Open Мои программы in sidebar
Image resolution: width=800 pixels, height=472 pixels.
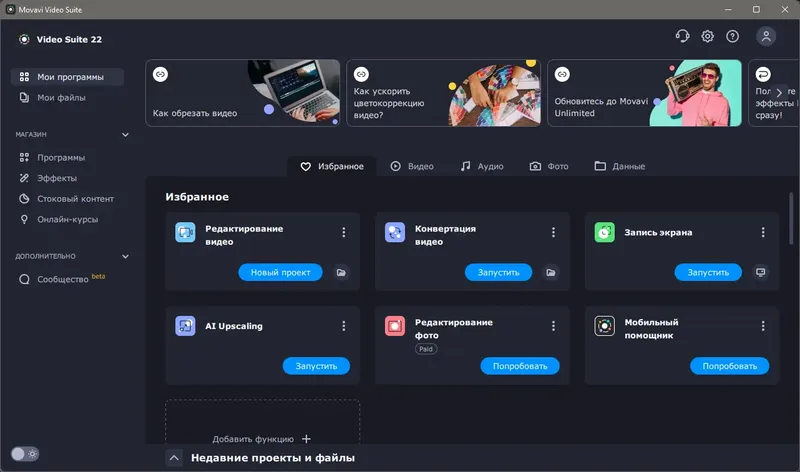click(x=67, y=77)
